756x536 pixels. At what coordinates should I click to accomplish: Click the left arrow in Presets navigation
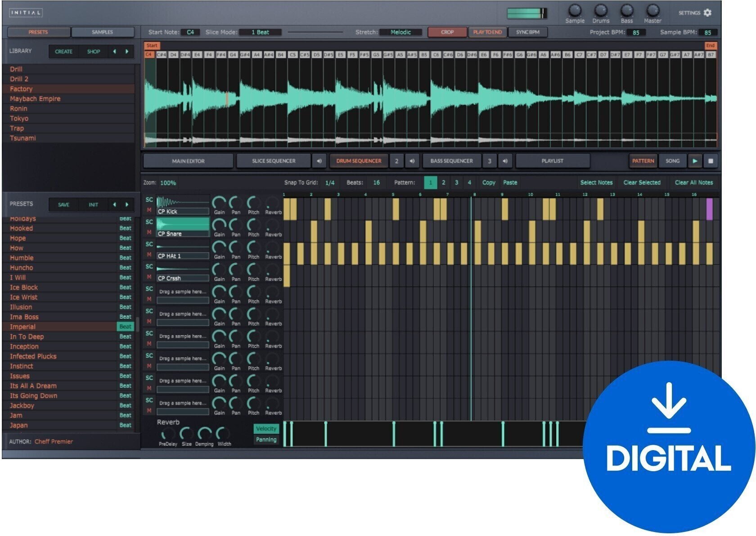(114, 205)
